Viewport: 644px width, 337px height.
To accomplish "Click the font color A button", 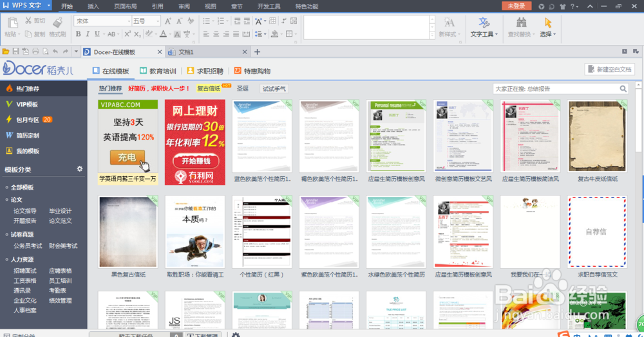I will coord(163,35).
